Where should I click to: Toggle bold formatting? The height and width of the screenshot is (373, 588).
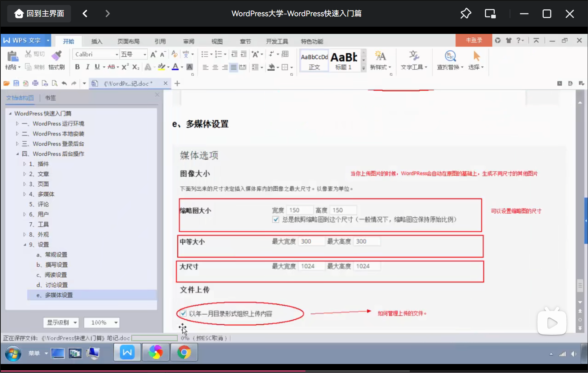pos(77,67)
